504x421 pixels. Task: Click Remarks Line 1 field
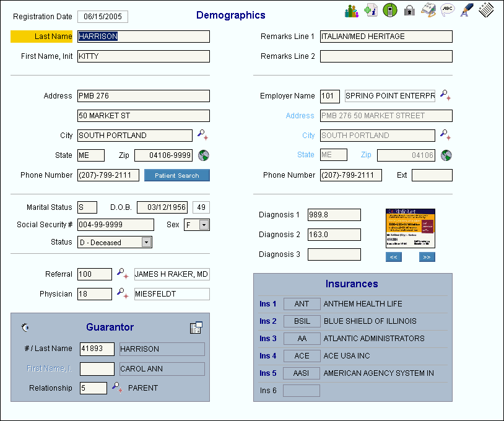tap(386, 37)
